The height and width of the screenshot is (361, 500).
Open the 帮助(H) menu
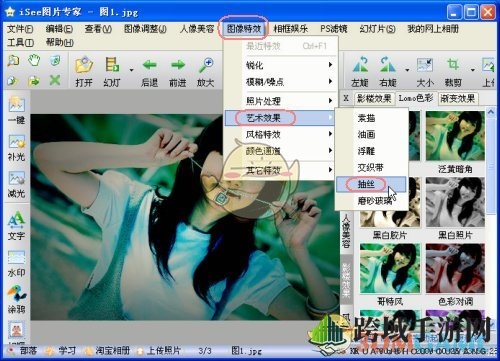click(x=59, y=42)
